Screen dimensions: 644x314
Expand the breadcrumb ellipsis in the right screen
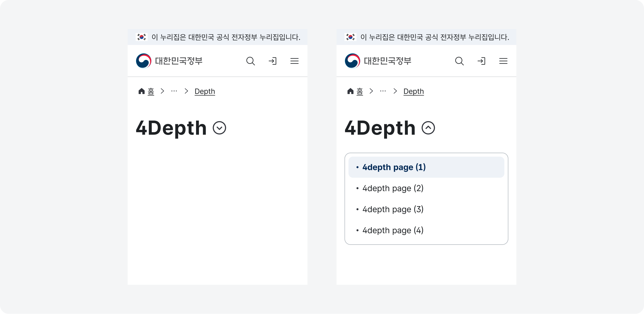(383, 91)
